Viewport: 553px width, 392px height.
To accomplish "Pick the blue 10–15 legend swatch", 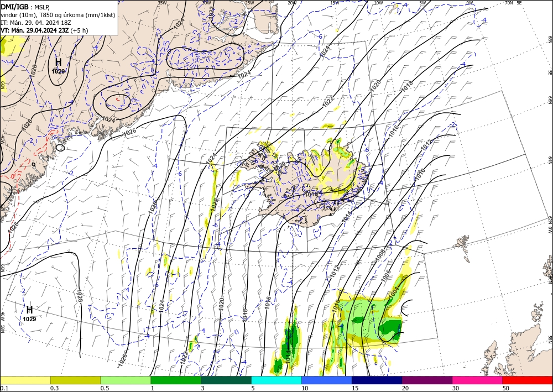I will [327, 380].
